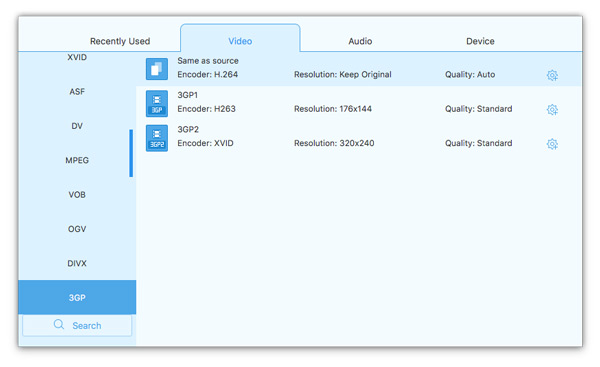
Task: Switch to the Device tab
Action: point(480,41)
